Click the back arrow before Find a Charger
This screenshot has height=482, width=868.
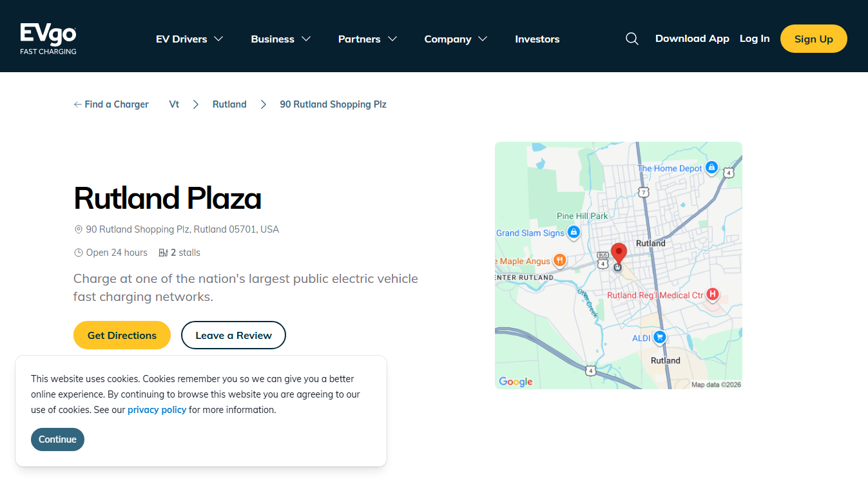point(77,104)
